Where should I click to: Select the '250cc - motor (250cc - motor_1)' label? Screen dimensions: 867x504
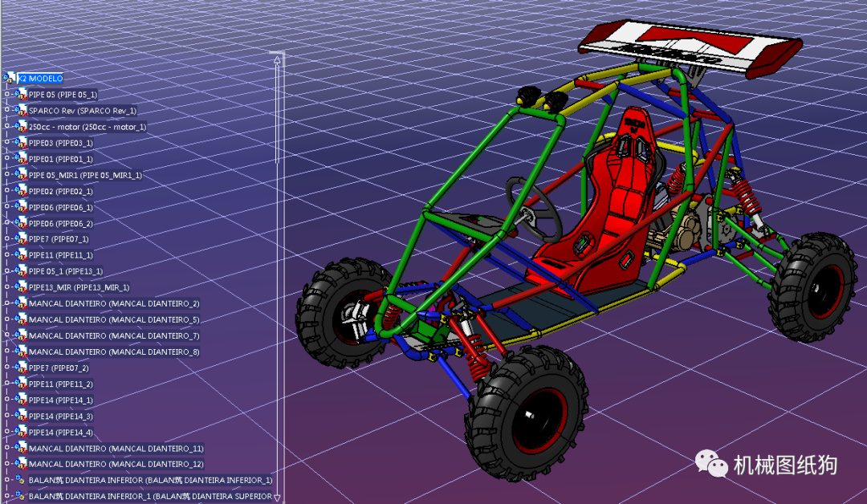click(88, 127)
